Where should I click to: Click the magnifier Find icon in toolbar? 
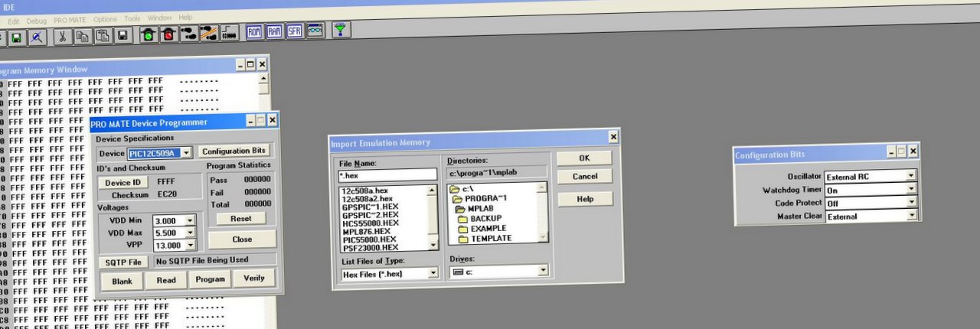point(36,36)
